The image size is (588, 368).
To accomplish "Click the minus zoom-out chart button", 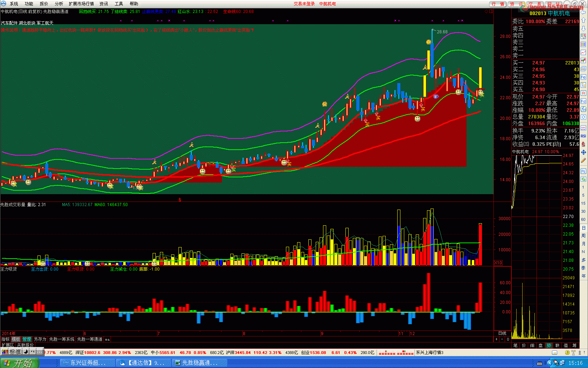I will [x=502, y=339].
